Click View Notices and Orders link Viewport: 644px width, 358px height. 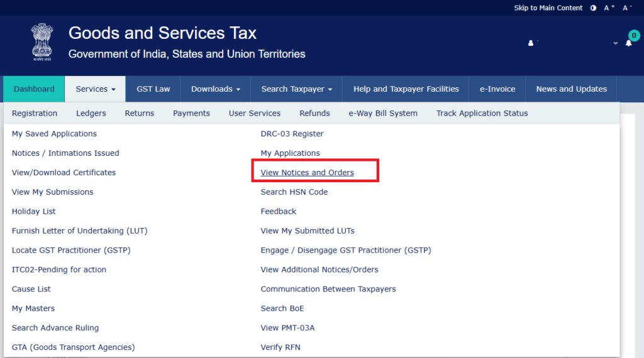point(307,173)
